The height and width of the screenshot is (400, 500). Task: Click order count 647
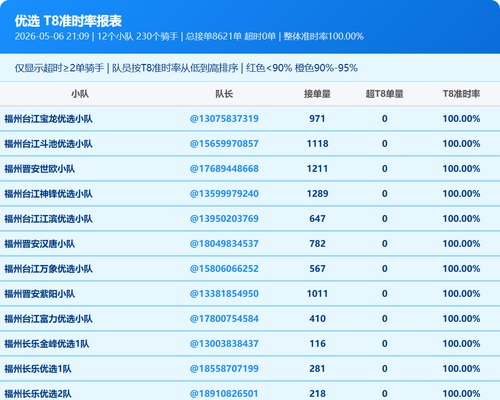click(x=317, y=219)
